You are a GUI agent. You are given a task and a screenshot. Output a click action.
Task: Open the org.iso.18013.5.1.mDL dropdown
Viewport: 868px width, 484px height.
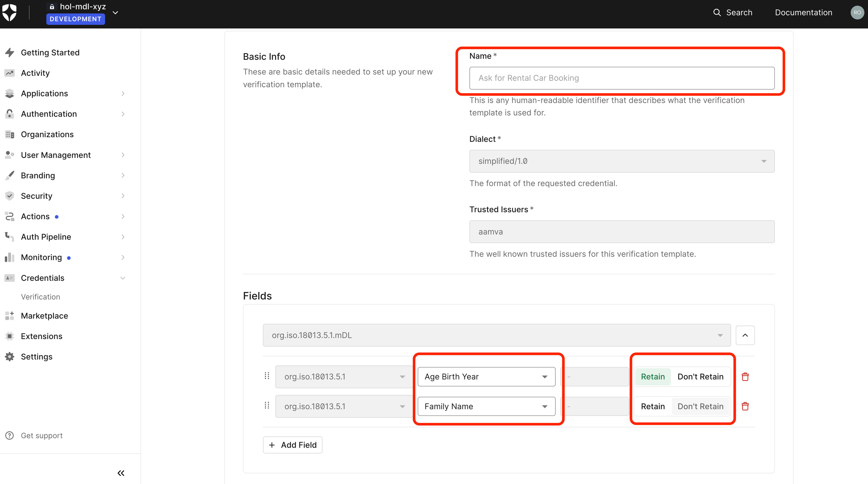tap(497, 335)
